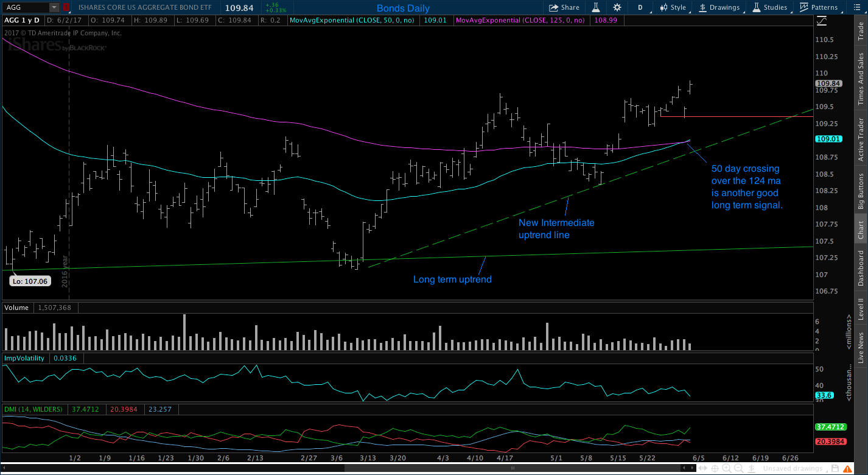Image resolution: width=868 pixels, height=475 pixels.
Task: Open the Drawings menu
Action: (718, 7)
